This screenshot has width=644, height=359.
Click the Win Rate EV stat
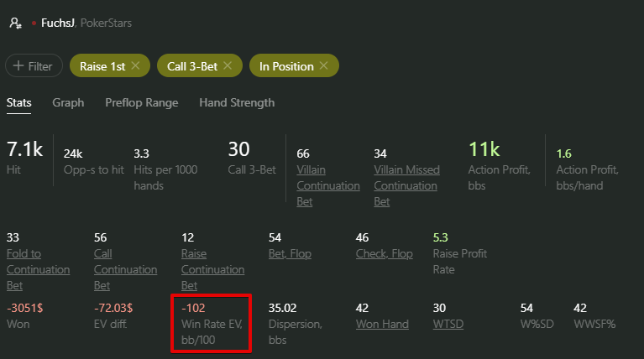[x=211, y=323]
